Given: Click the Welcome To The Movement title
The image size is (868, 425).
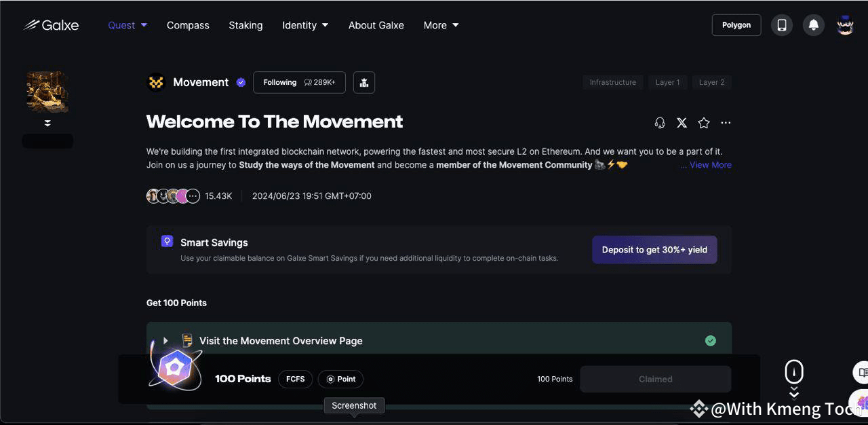Looking at the screenshot, I should tap(275, 122).
